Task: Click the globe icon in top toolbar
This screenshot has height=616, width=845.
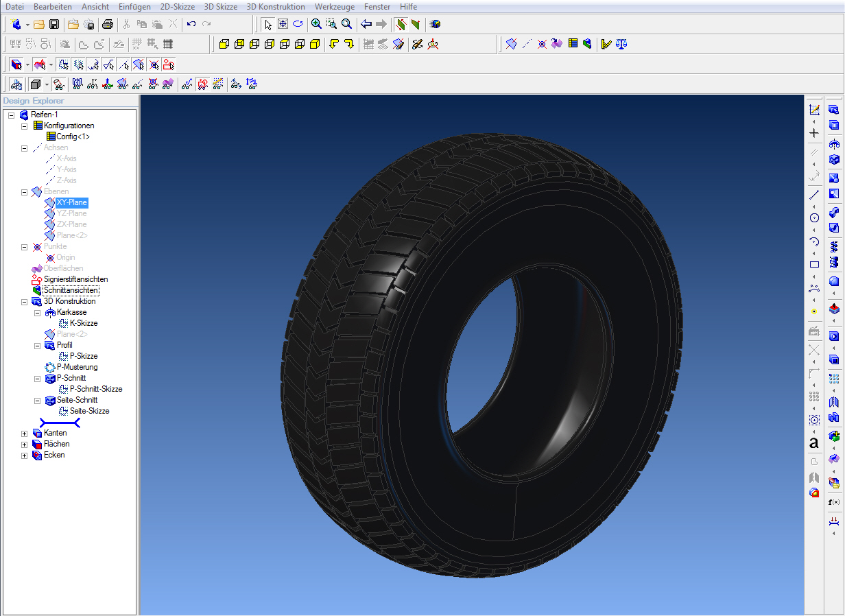Action: (x=435, y=24)
